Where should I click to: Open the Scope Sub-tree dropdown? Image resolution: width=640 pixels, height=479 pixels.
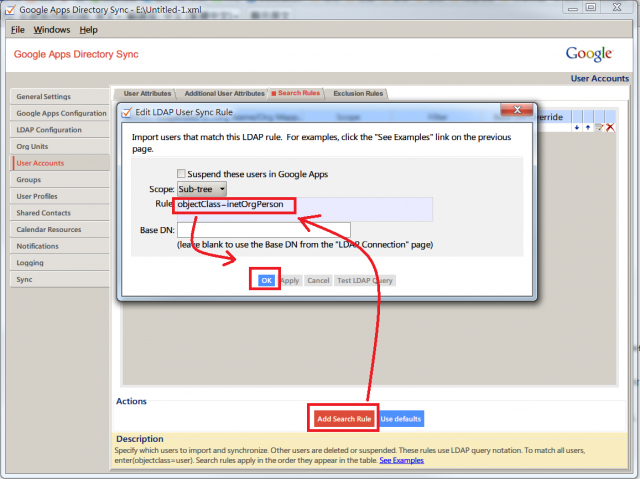coord(202,189)
